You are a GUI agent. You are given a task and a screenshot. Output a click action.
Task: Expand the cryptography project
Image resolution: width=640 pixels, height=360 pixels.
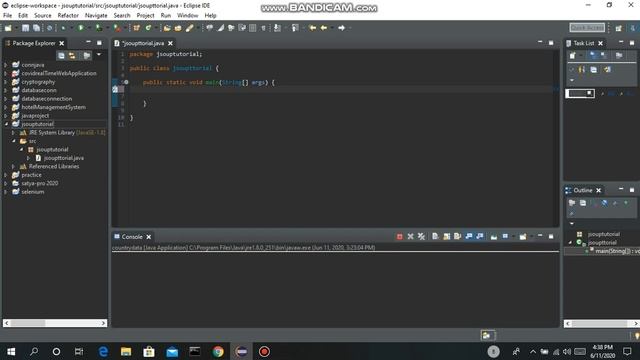point(6,82)
